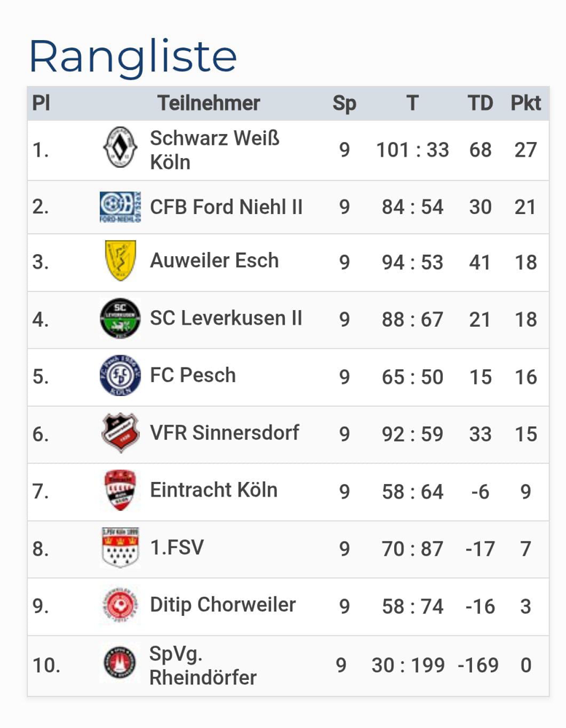Image resolution: width=566 pixels, height=728 pixels.
Task: Click the Rangliste heading
Action: coord(133,57)
